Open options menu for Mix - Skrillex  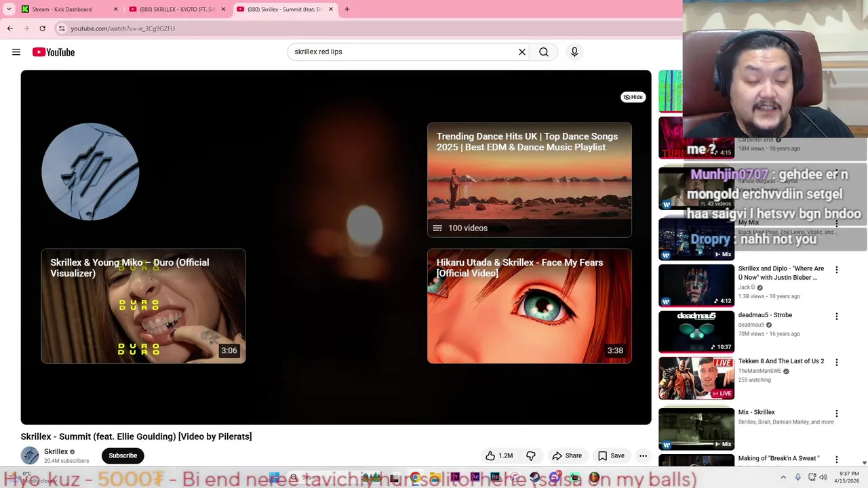836,413
